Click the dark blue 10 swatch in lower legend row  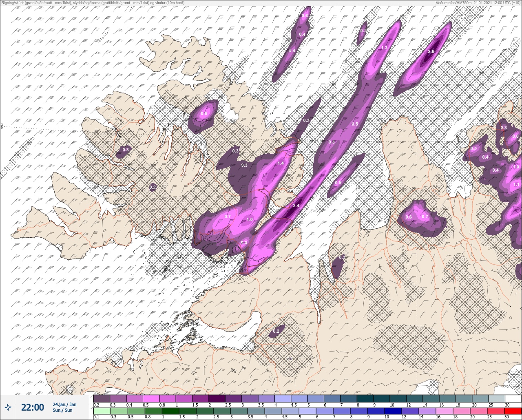click(x=393, y=411)
